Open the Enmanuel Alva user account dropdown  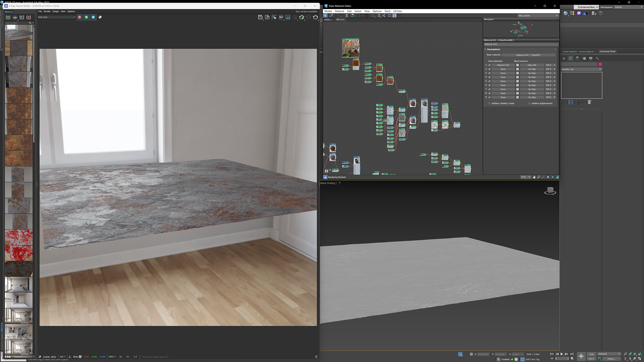(587, 7)
